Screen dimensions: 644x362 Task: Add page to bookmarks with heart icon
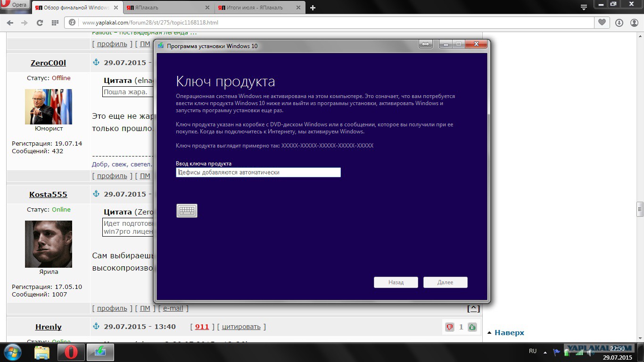pos(602,22)
